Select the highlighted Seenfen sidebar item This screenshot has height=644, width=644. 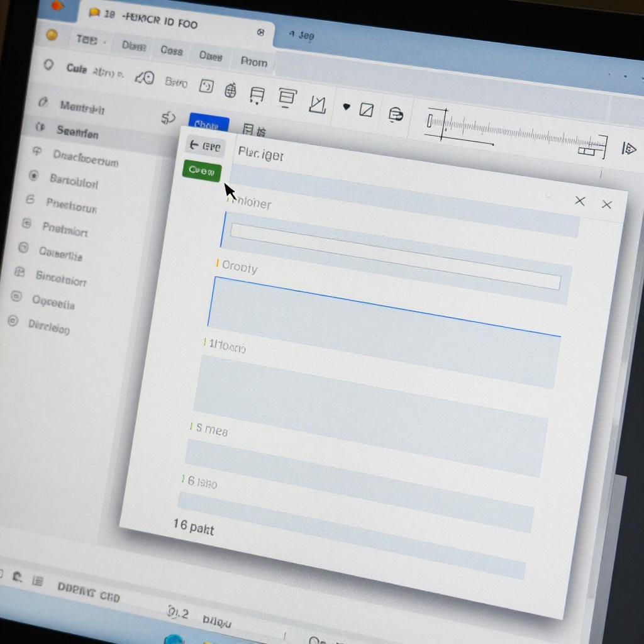pyautogui.click(x=77, y=132)
